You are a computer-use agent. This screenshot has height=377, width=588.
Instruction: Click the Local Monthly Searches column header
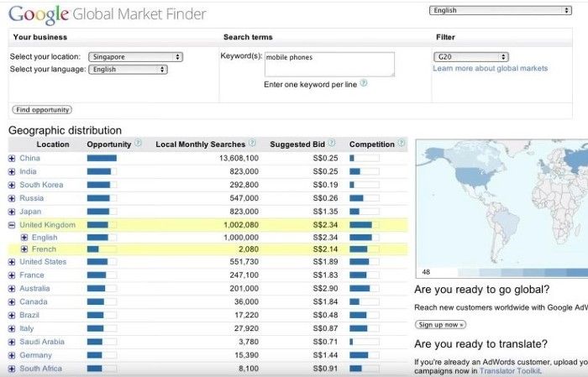[200, 144]
